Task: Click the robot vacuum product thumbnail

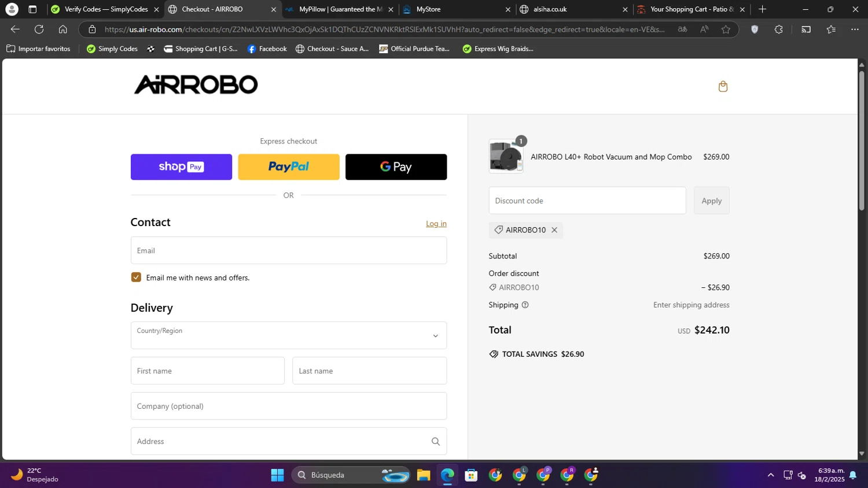Action: pyautogui.click(x=506, y=156)
